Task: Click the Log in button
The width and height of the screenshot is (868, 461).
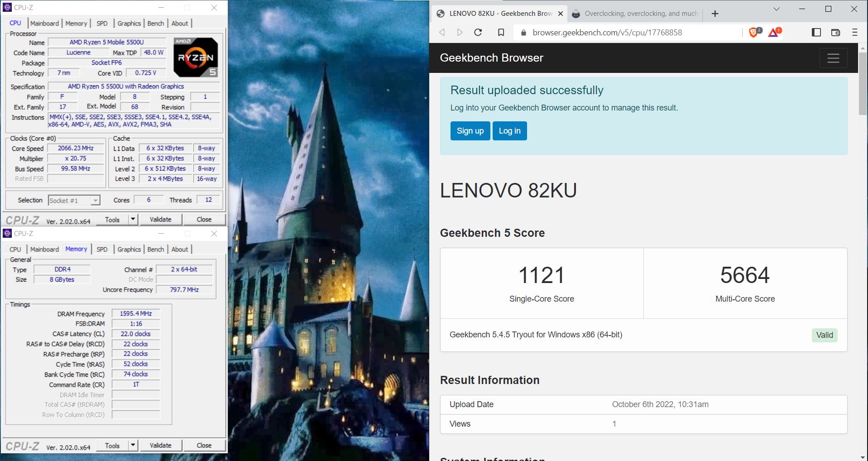Action: coord(509,131)
